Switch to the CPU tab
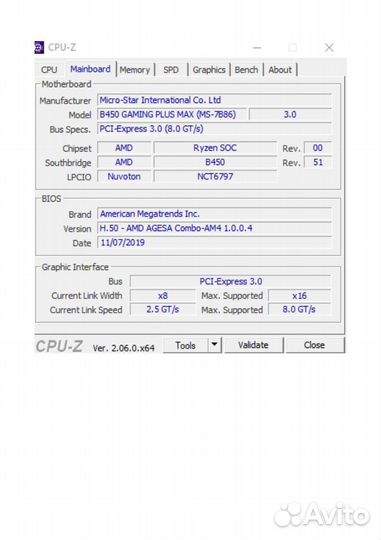Image resolution: width=381 pixels, height=540 pixels. click(x=49, y=70)
